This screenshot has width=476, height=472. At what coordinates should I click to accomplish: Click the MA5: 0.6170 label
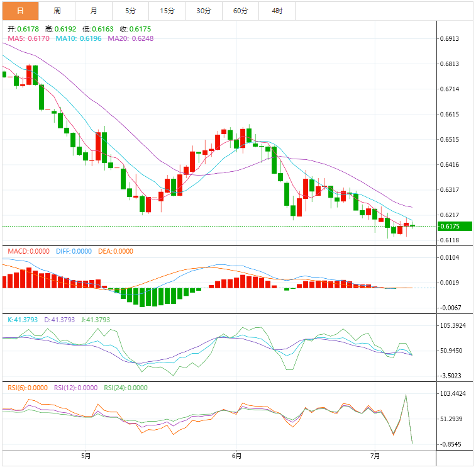point(28,38)
